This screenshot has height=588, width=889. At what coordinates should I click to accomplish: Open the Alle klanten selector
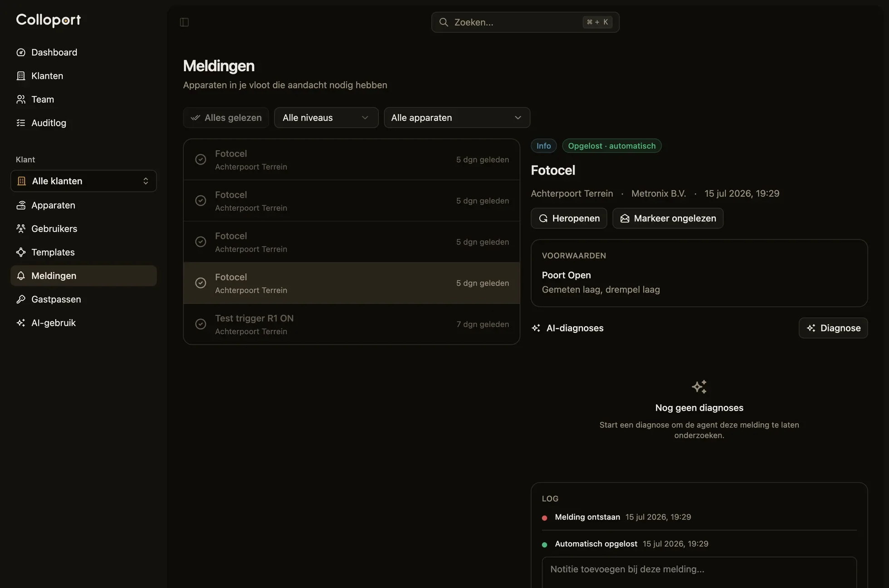coord(83,181)
